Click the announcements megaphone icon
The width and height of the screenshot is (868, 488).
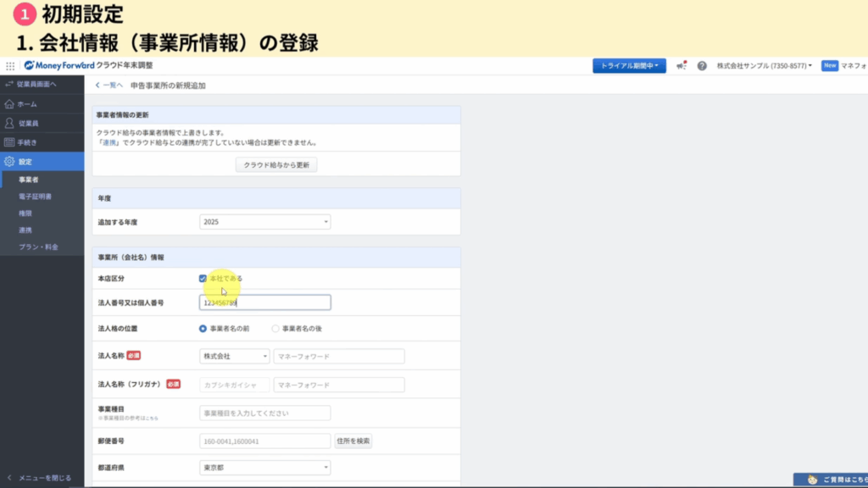tap(682, 65)
